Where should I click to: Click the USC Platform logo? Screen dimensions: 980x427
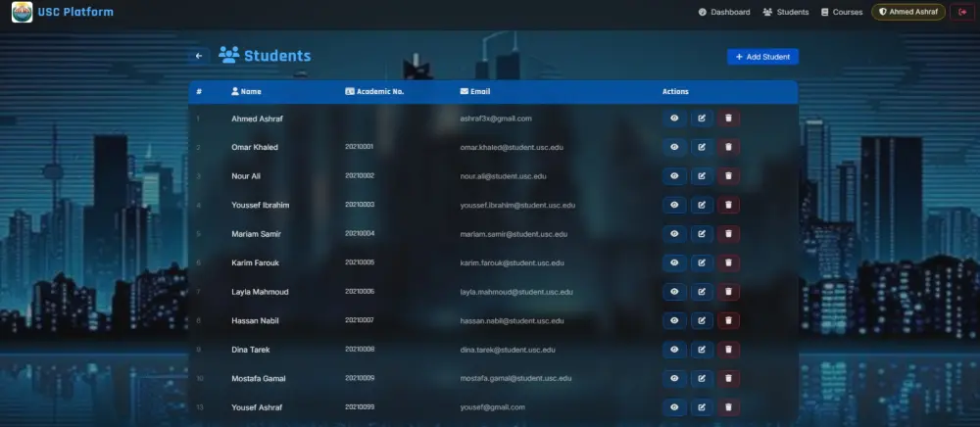point(22,12)
